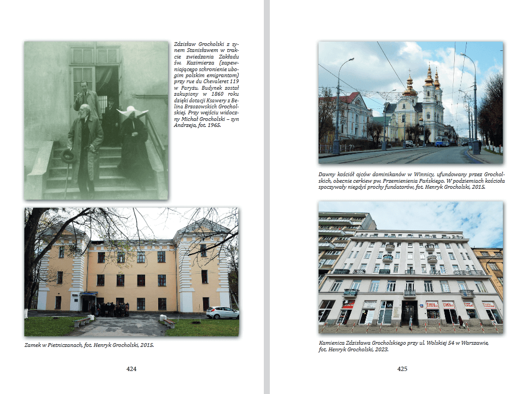The height and width of the screenshot is (394, 532).
Task: Select the Wolska 54 tenement house photo
Action: coord(410,267)
